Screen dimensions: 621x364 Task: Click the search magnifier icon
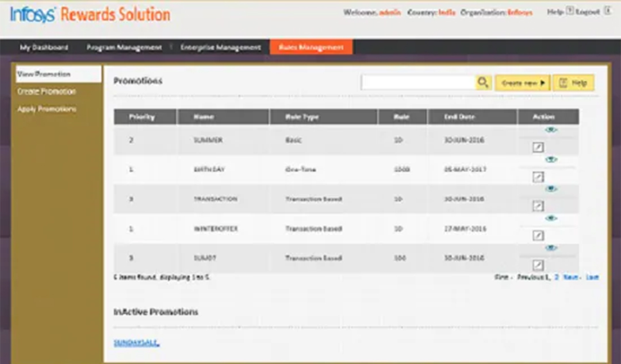(484, 83)
